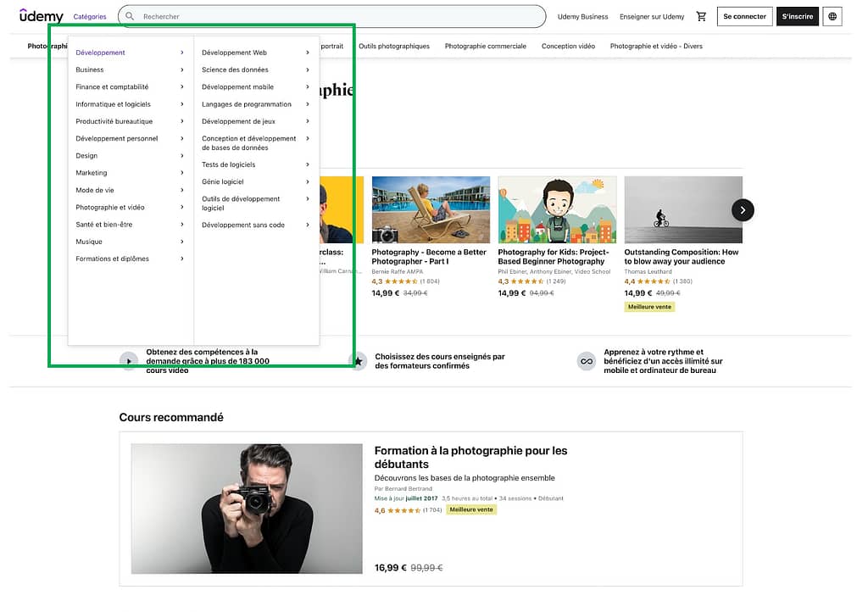Expand chevron next to Mode de vie

181,190
